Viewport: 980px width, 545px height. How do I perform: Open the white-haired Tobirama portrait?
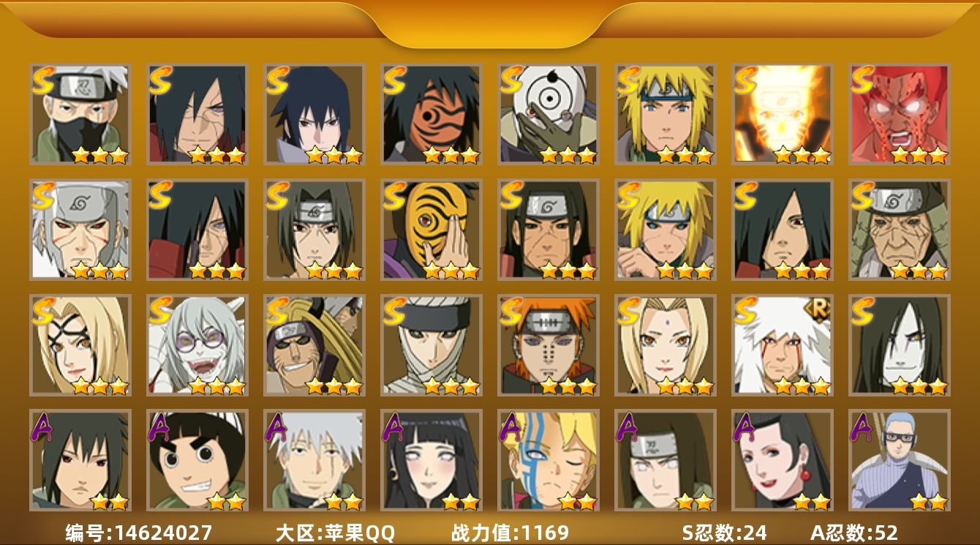[80, 230]
